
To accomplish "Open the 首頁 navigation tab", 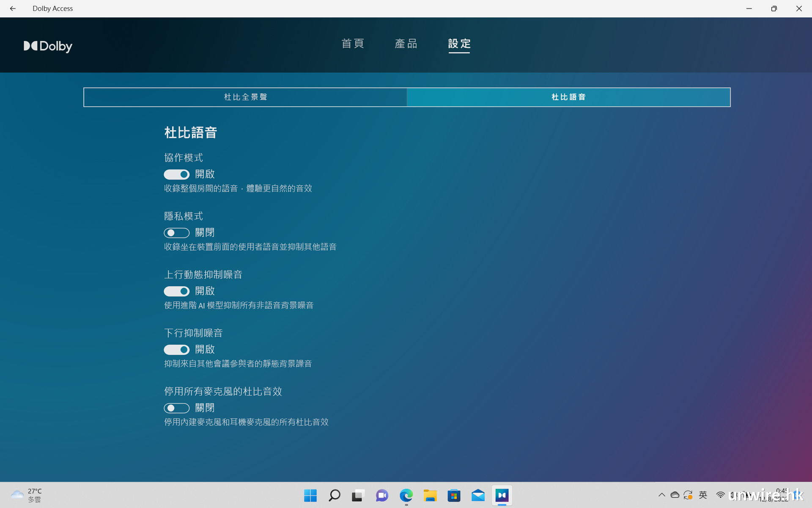I will (x=353, y=44).
